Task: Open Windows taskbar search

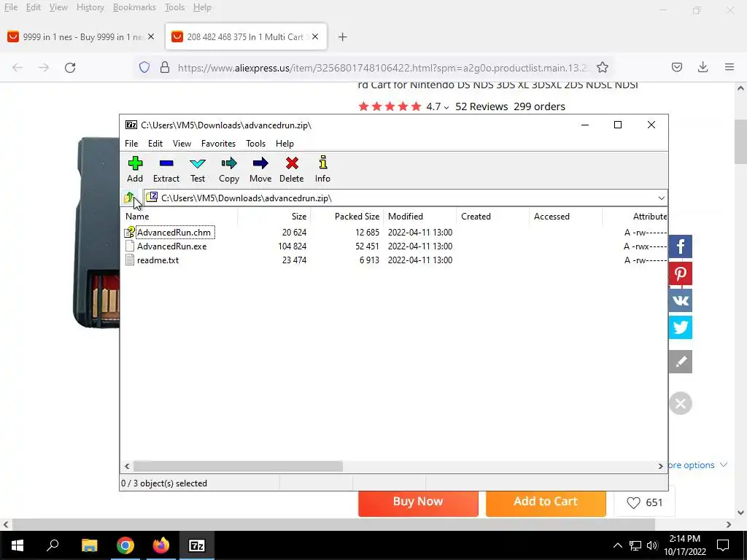Action: click(53, 545)
